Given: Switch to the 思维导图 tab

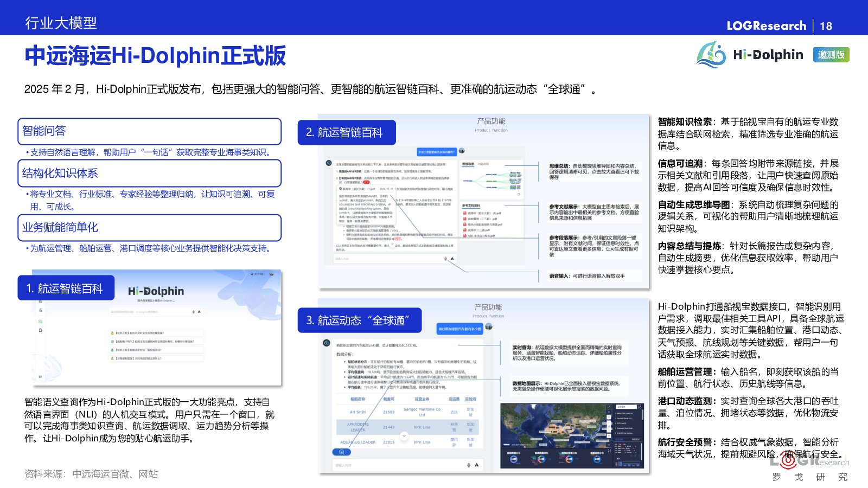Looking at the screenshot, I should click(468, 164).
